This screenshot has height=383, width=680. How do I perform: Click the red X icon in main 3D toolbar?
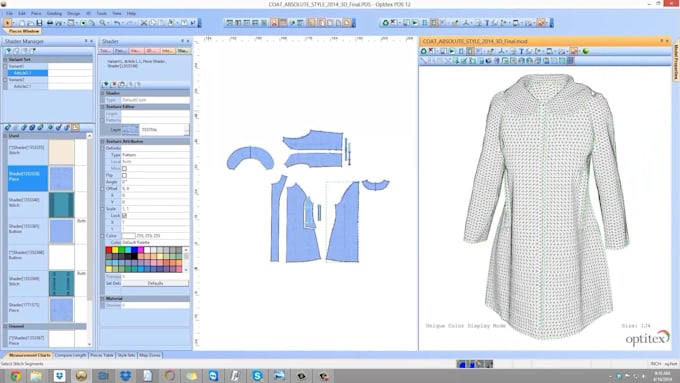click(393, 23)
